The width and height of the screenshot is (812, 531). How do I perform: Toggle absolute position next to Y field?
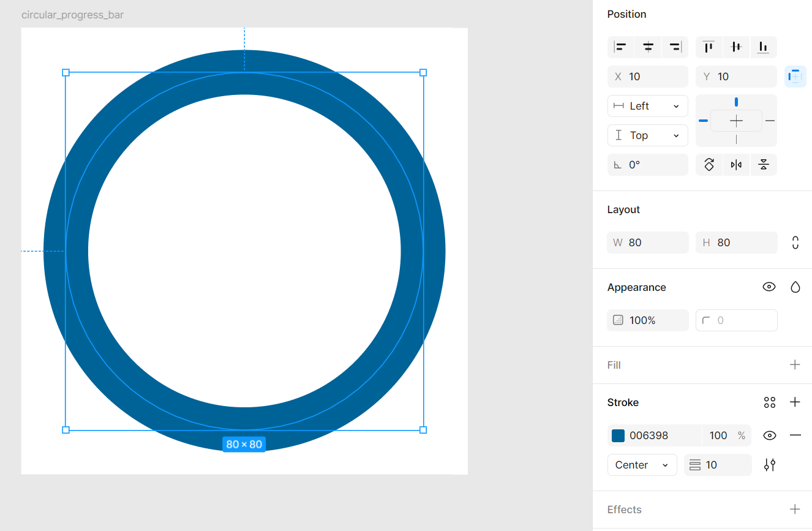coord(795,76)
